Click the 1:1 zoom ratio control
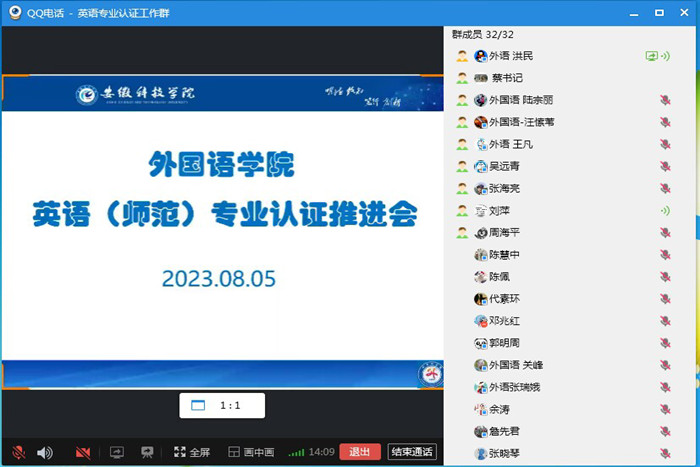 coord(222,405)
